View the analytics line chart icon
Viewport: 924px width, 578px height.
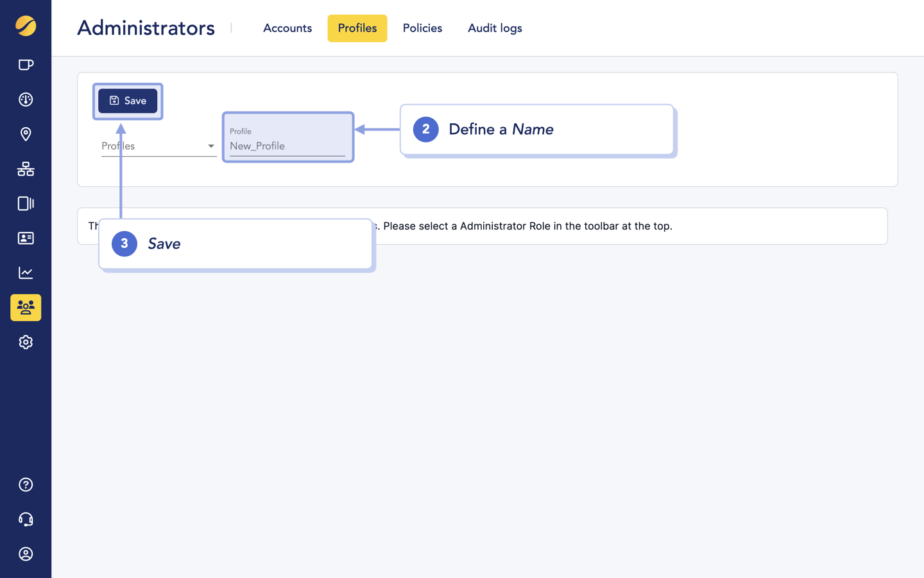26,272
